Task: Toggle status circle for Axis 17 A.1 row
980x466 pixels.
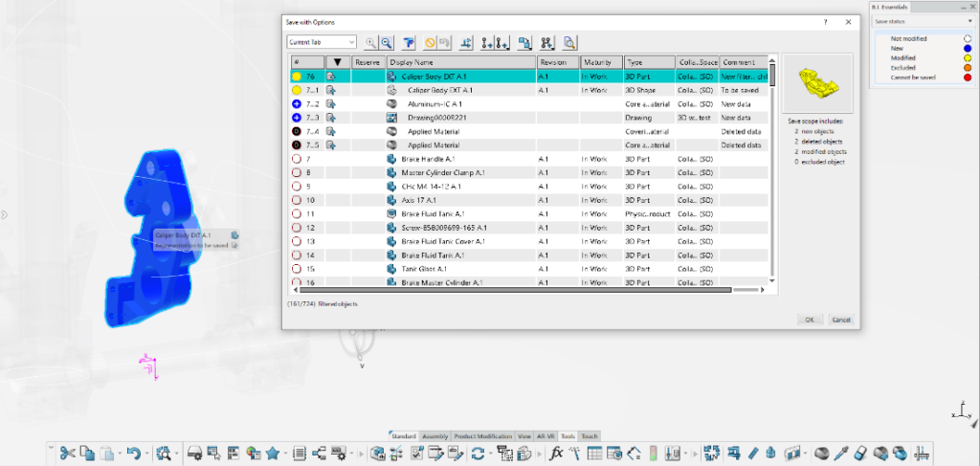Action: click(x=297, y=200)
